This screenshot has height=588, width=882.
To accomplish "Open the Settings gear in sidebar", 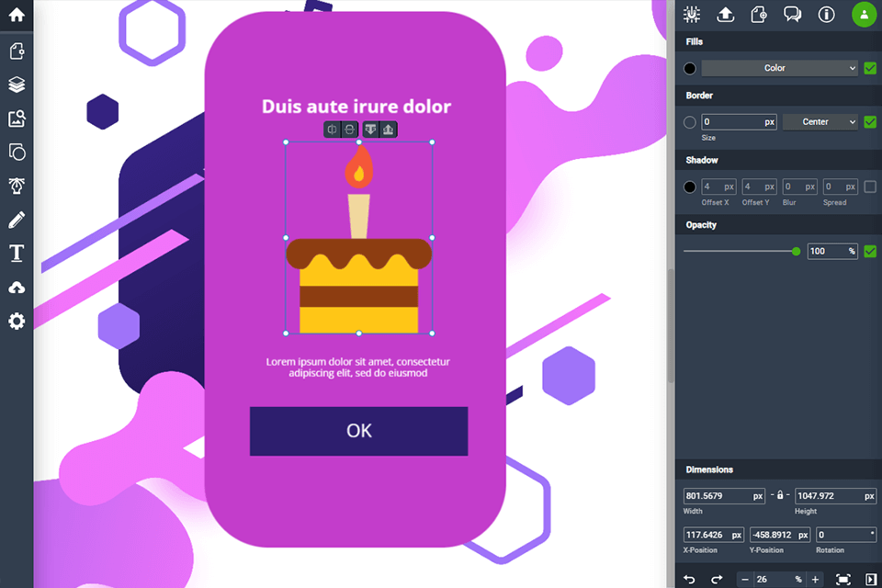I will (x=17, y=322).
